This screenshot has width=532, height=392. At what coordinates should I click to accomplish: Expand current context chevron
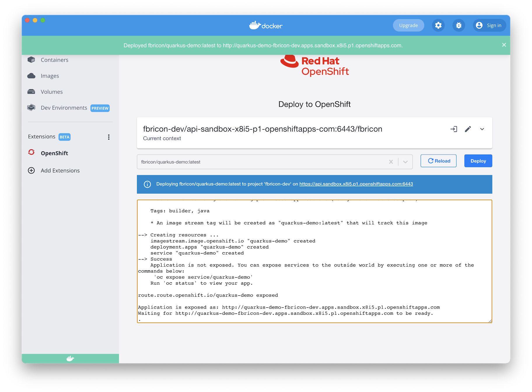point(482,129)
